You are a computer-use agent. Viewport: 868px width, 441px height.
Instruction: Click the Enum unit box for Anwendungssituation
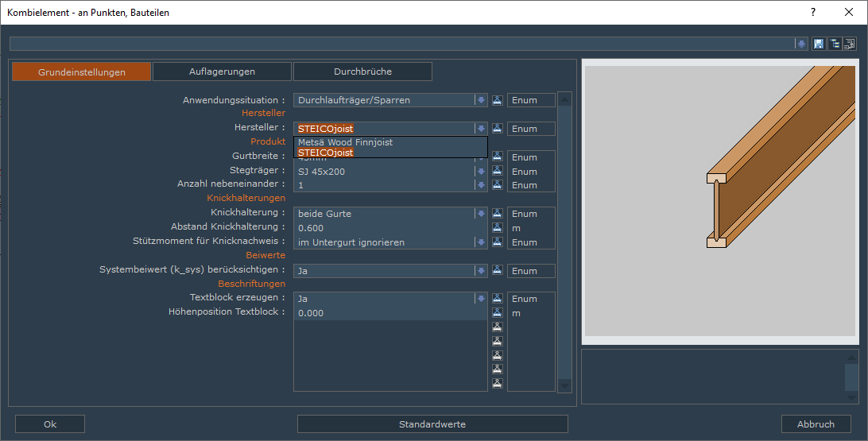point(531,100)
